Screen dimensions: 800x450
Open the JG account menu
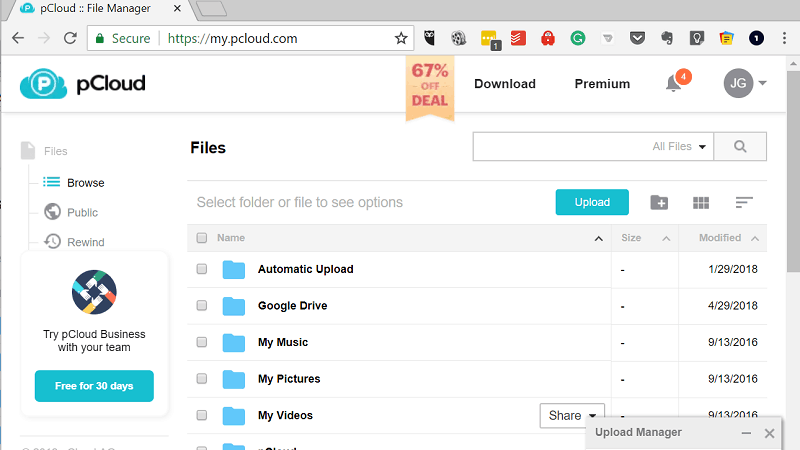(745, 84)
